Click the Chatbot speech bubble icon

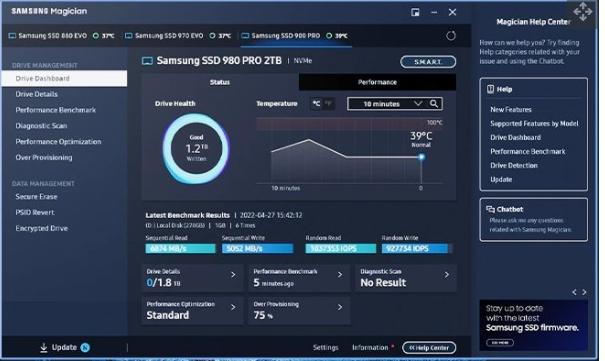click(x=490, y=209)
